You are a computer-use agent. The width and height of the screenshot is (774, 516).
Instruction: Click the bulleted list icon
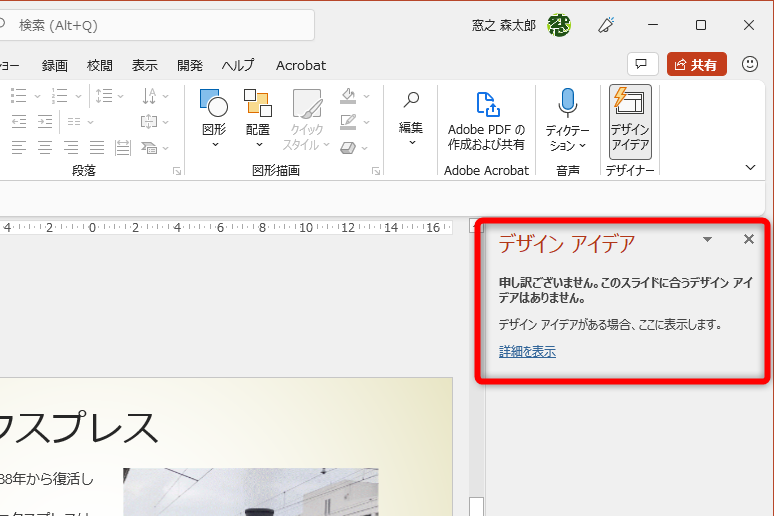[19, 96]
